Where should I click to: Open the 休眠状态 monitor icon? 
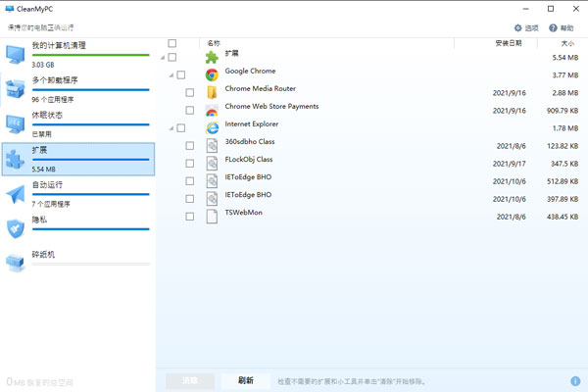point(16,124)
